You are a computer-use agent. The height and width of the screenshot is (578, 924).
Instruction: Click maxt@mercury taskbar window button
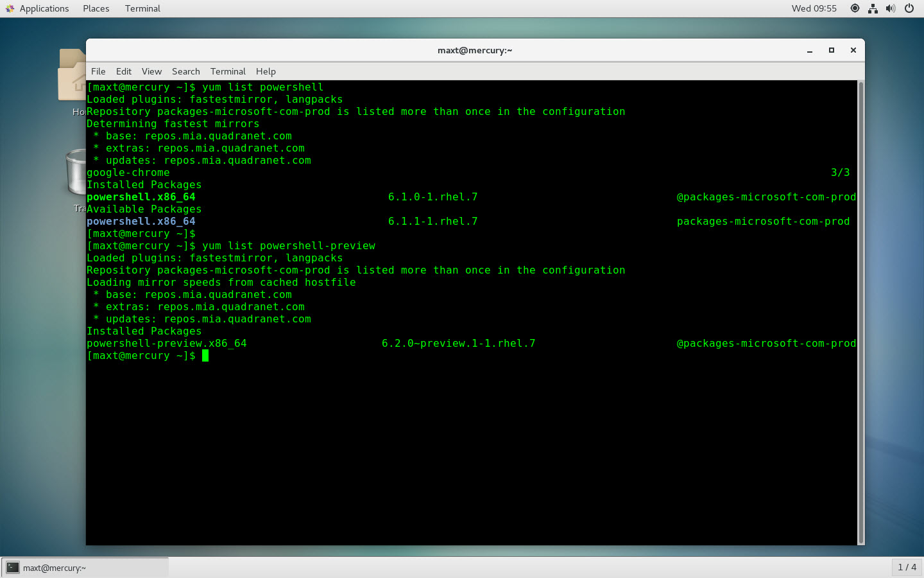click(85, 568)
